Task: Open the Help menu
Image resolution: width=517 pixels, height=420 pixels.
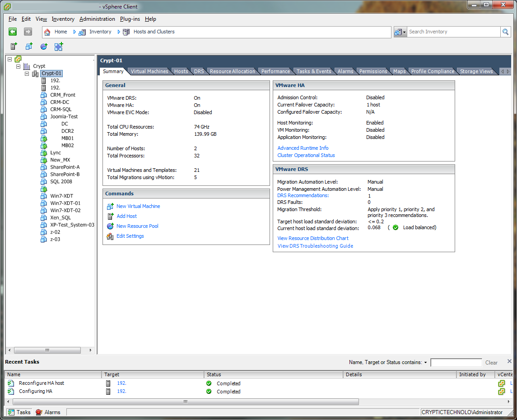Action: tap(150, 19)
